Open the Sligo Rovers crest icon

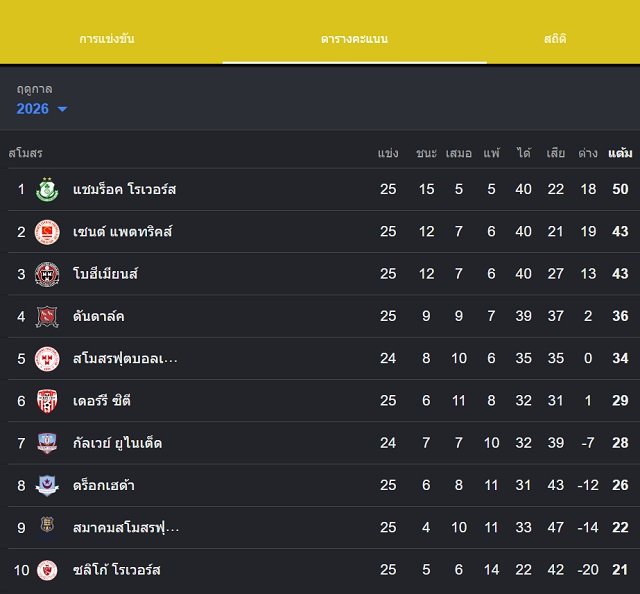tap(47, 570)
